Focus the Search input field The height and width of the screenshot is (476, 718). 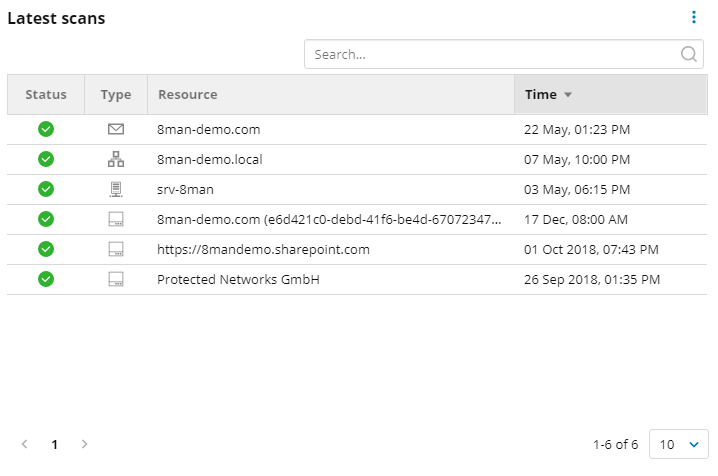click(490, 55)
